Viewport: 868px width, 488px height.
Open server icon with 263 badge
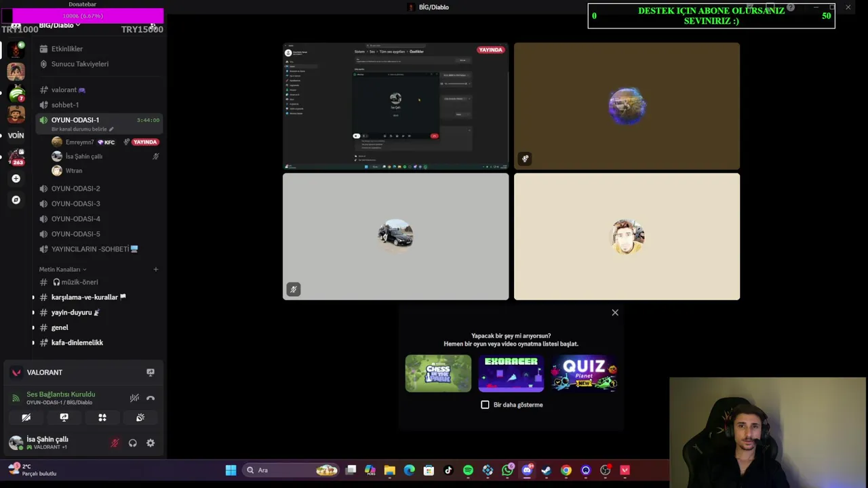[16, 157]
